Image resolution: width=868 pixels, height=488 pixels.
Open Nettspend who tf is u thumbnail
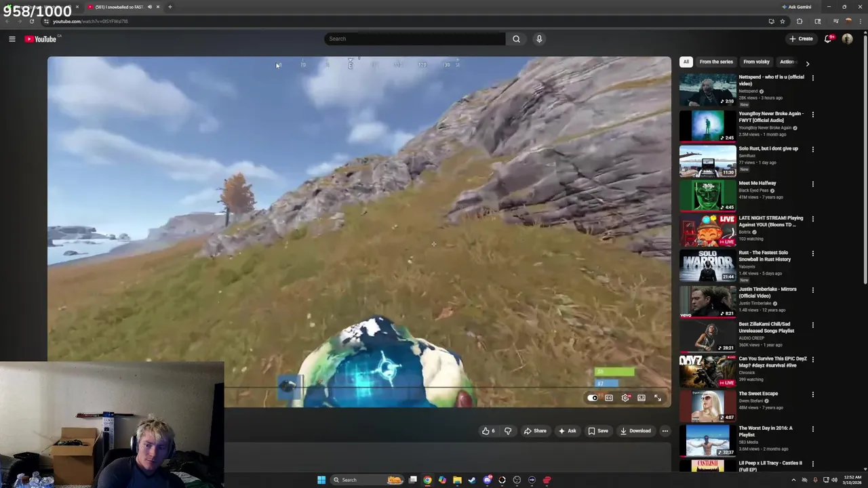coord(707,90)
